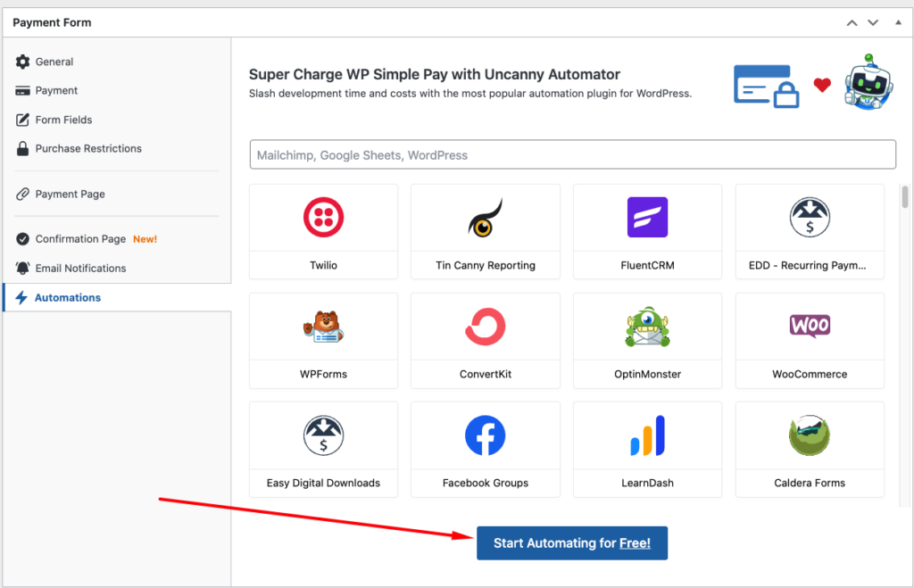Move Payment Form panel down with arrow

[x=873, y=22]
